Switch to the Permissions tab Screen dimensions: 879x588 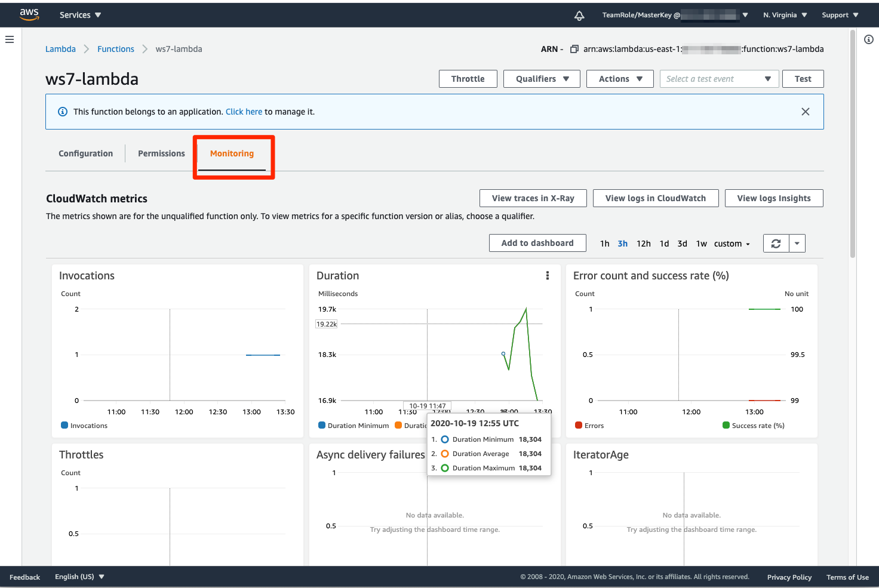tap(161, 153)
